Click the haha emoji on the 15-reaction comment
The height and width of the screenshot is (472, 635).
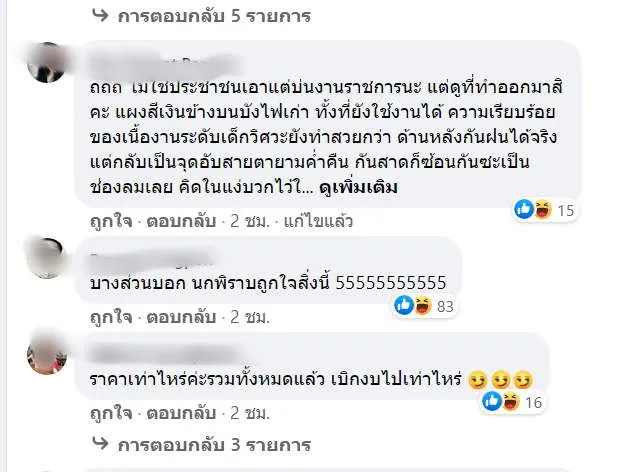[x=543, y=210]
